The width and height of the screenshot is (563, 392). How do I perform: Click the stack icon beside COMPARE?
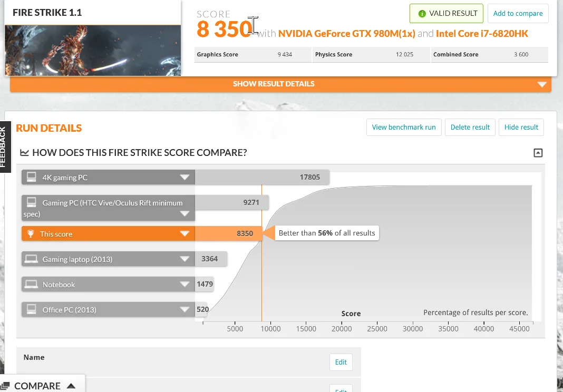[5, 386]
